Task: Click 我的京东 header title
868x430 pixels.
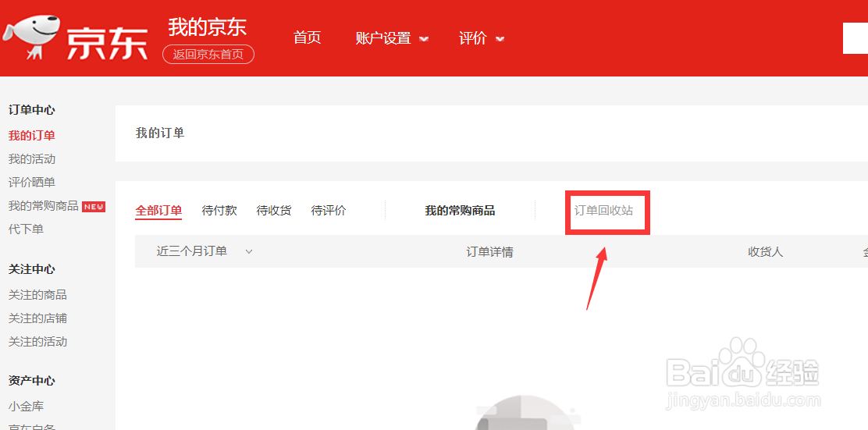Action: [208, 27]
